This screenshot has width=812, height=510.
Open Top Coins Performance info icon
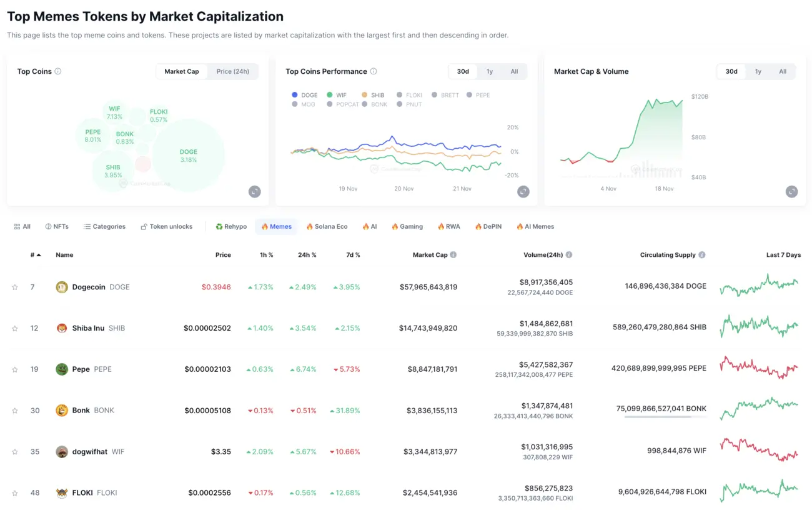[374, 71]
